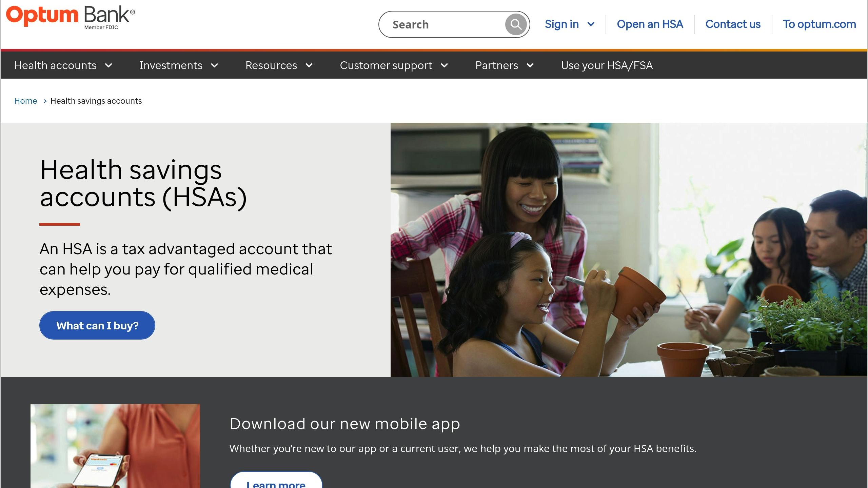The image size is (868, 488).
Task: Expand the Partners menu chevron
Action: click(x=530, y=65)
